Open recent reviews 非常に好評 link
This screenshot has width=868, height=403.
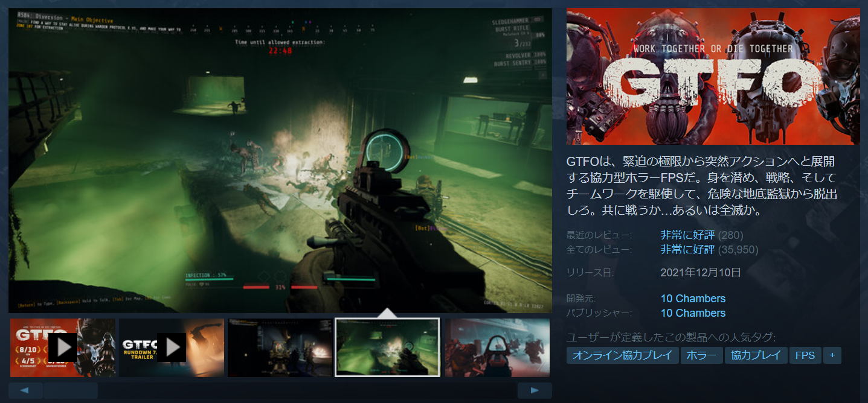click(x=687, y=235)
